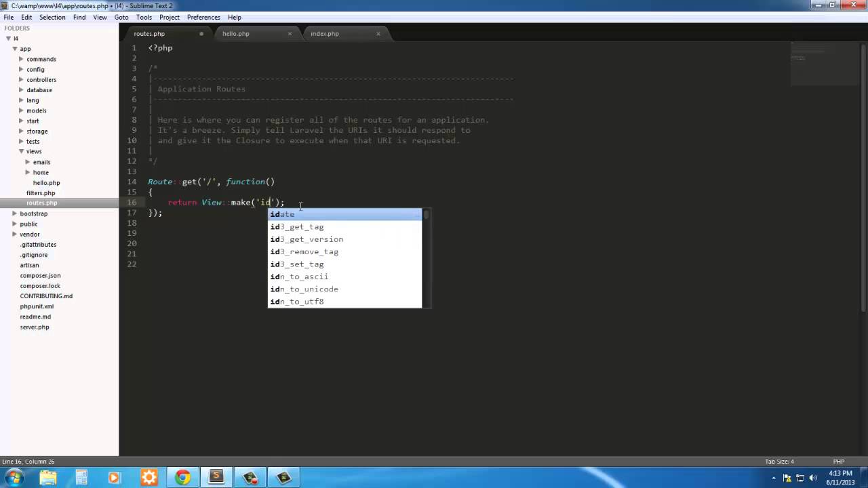Screen dimensions: 868x488
Task: Choose id3_get_tag autocomplete suggestion
Action: click(345, 226)
